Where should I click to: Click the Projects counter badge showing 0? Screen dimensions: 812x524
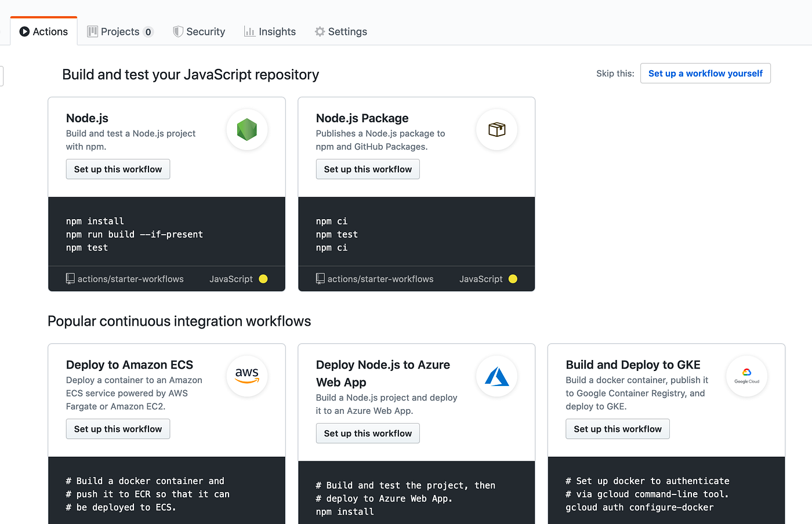pos(148,32)
